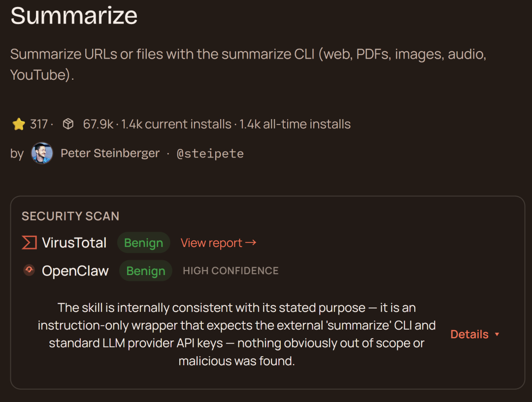Click the OpenClaw scan summary paragraph

click(236, 335)
